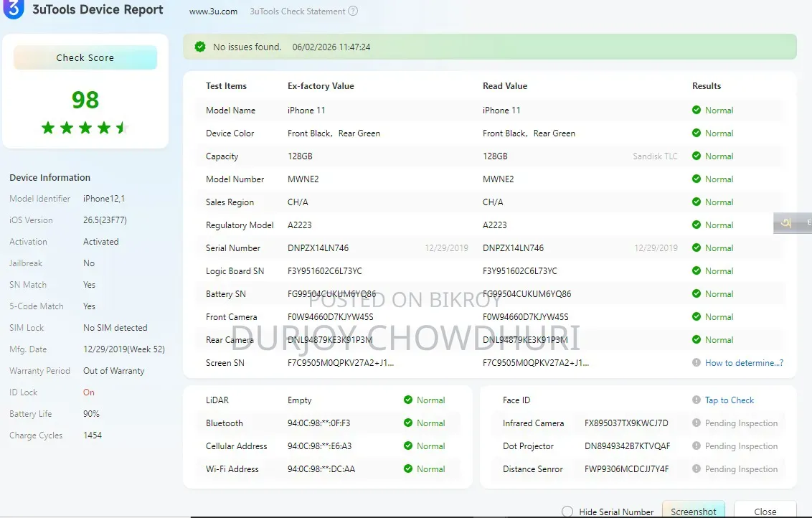Click the SIM Lock value No SIM detected

115,328
